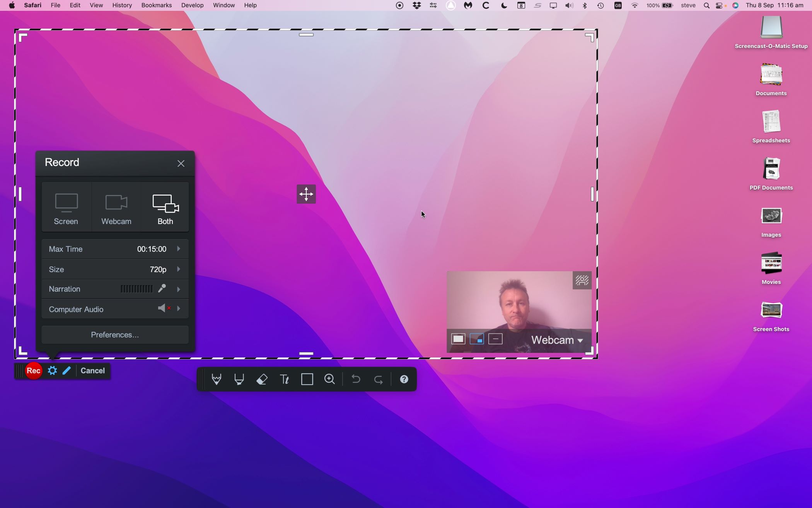Viewport: 812px width, 508px height.
Task: Click the zoom tool in annotation toolbar
Action: [330, 379]
